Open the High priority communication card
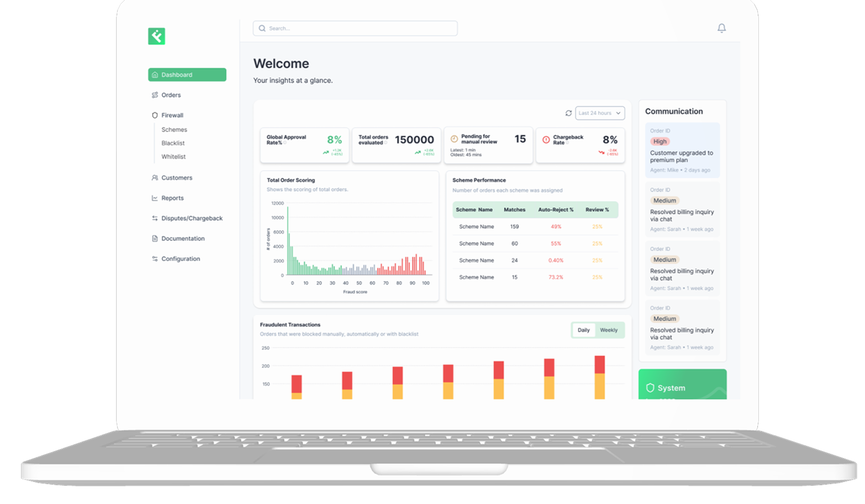865x504 pixels. (x=682, y=150)
